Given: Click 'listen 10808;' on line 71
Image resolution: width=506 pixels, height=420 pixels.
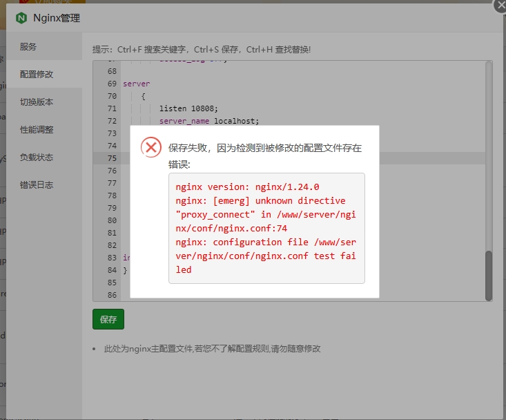Looking at the screenshot, I should click(188, 108).
